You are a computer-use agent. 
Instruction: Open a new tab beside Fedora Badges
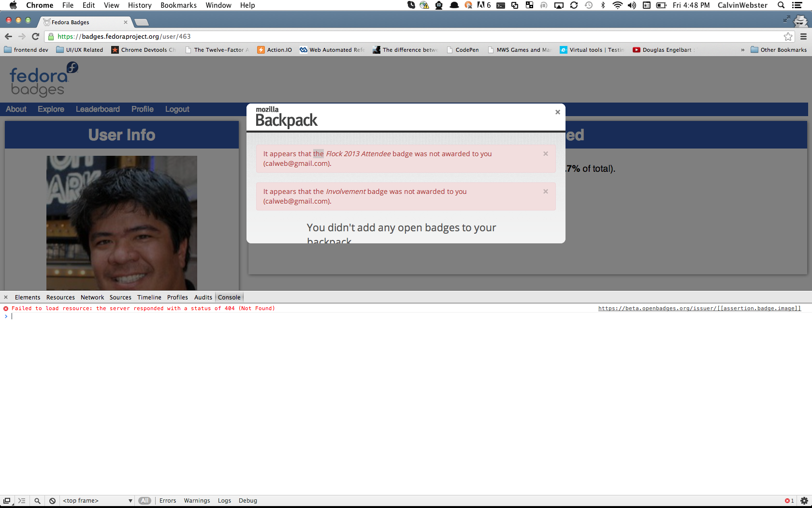click(x=141, y=22)
